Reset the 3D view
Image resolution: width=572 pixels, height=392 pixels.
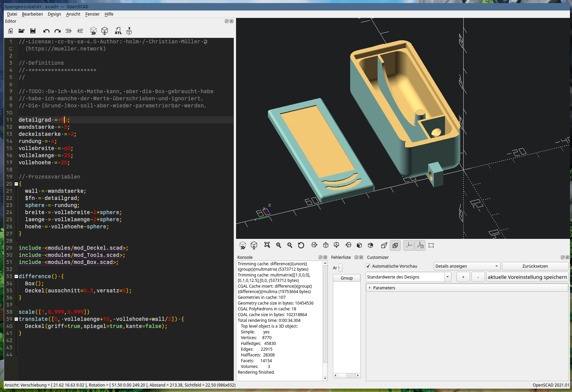click(301, 245)
